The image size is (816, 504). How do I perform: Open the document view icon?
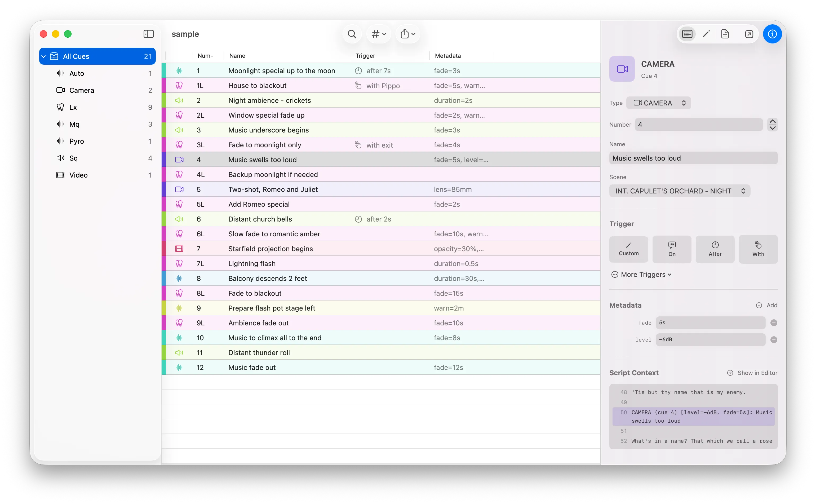(x=725, y=34)
